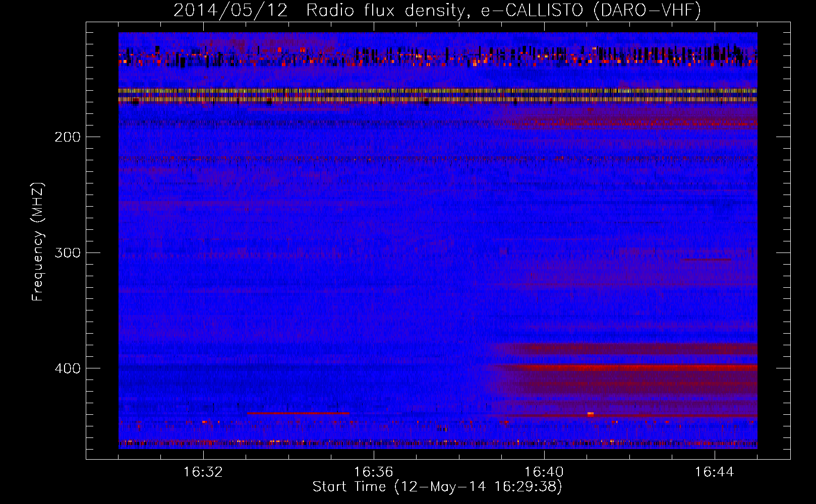Click the 16:40 time tick label
Viewport: 816px width, 504px height.
[x=544, y=472]
